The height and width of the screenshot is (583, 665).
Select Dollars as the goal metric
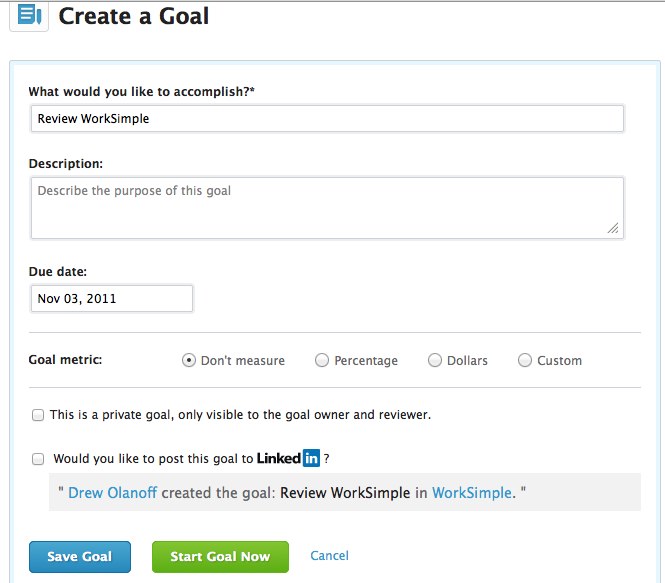coord(435,361)
